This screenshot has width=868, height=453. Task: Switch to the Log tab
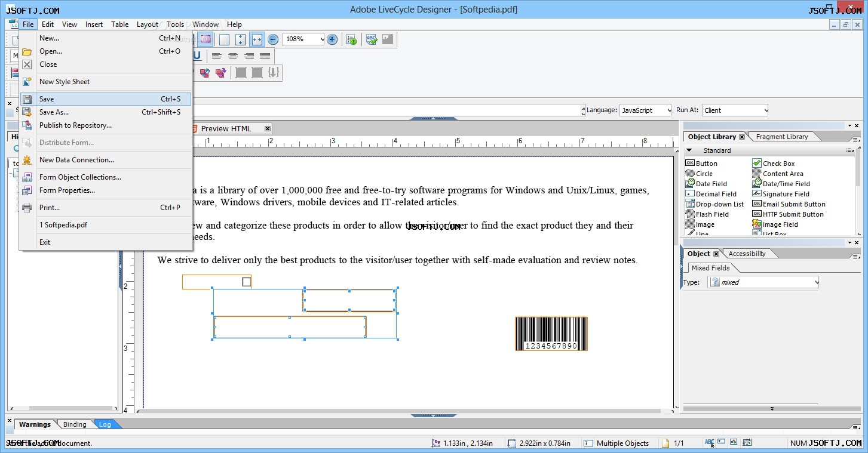pos(105,424)
